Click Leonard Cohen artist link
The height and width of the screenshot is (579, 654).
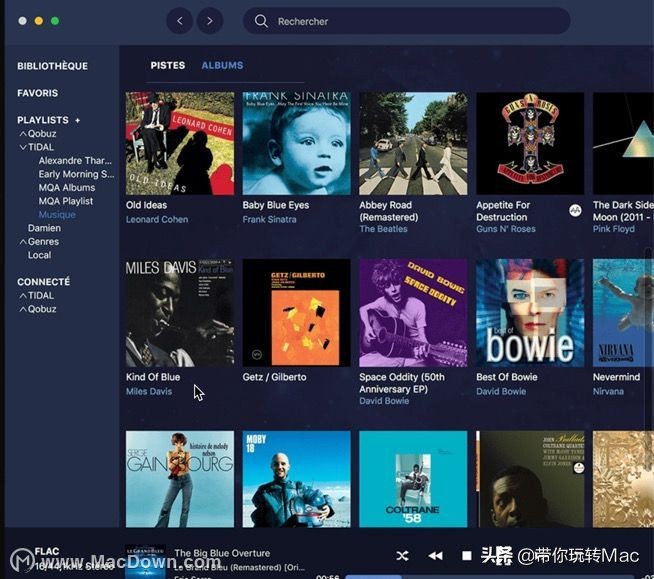(x=157, y=219)
